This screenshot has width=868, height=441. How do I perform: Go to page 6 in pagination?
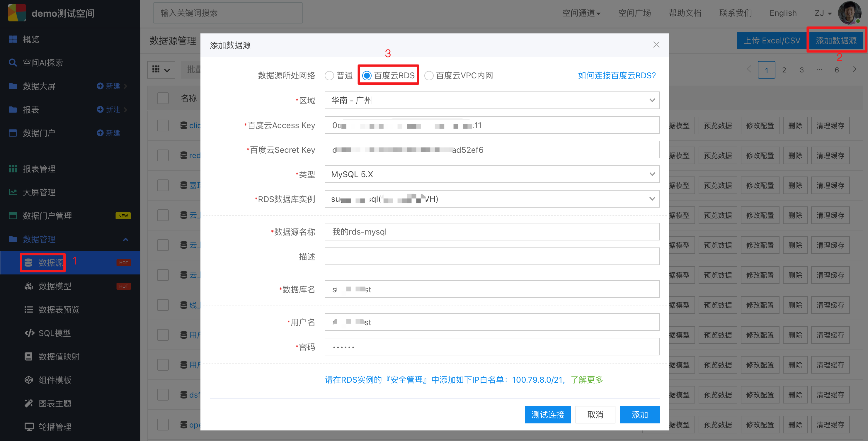coord(837,70)
